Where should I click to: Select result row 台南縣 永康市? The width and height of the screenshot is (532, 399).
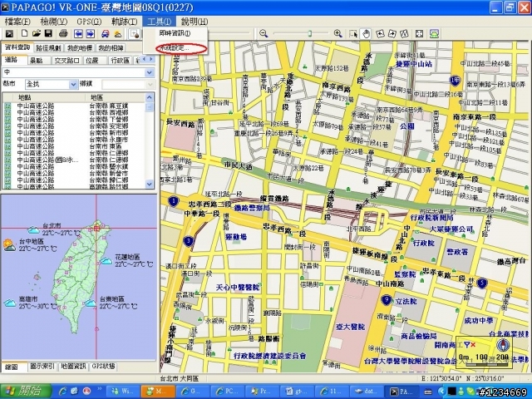point(74,140)
